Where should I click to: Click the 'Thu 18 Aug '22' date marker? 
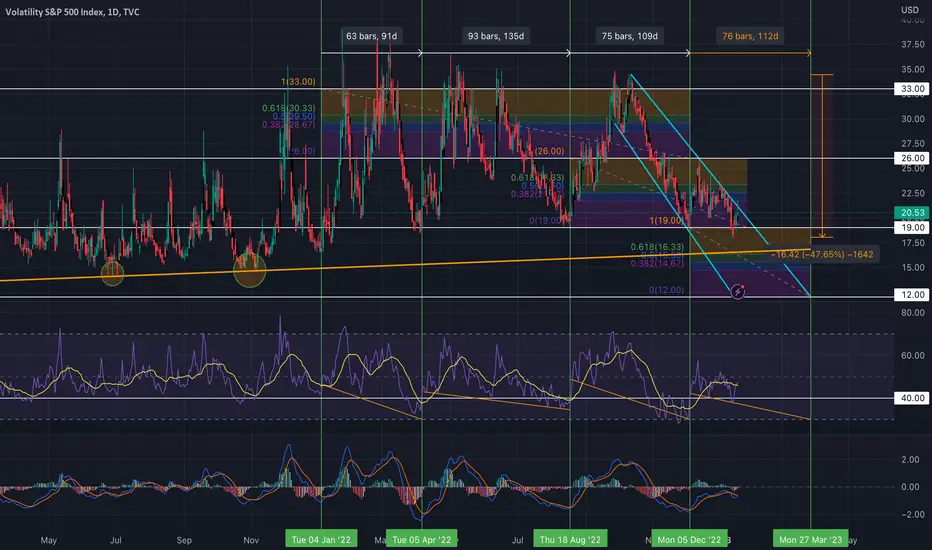coord(570,540)
